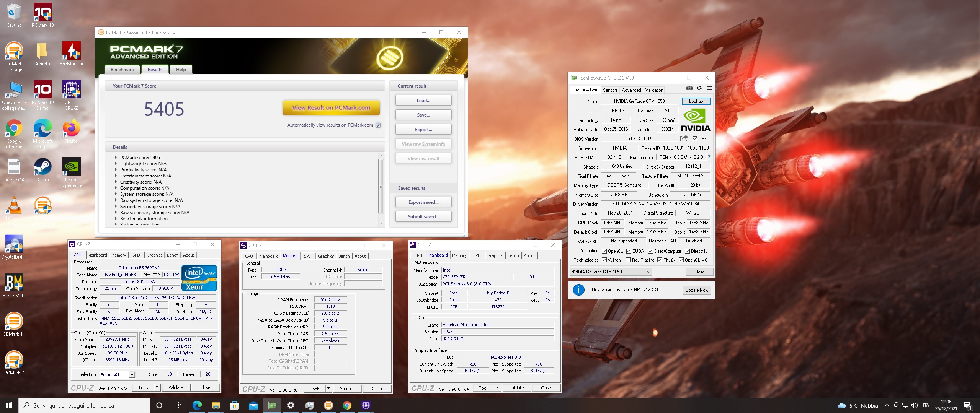Open the CPUID CPU-Z desktop shortcut
The image size is (980, 413).
[x=71, y=95]
